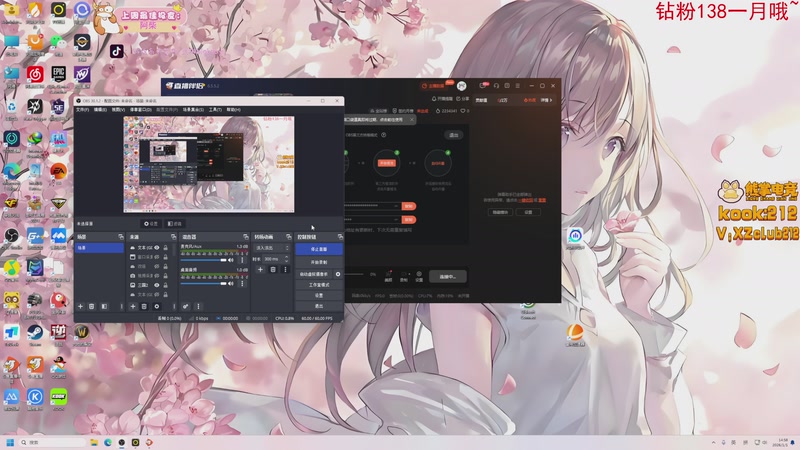
Task: Open 桌面音频 channel three-dot options
Action: tap(242, 284)
